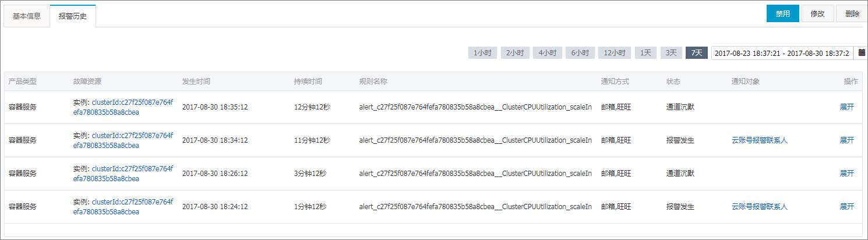
Task: Open the calendar date picker icon
Action: click(862, 53)
